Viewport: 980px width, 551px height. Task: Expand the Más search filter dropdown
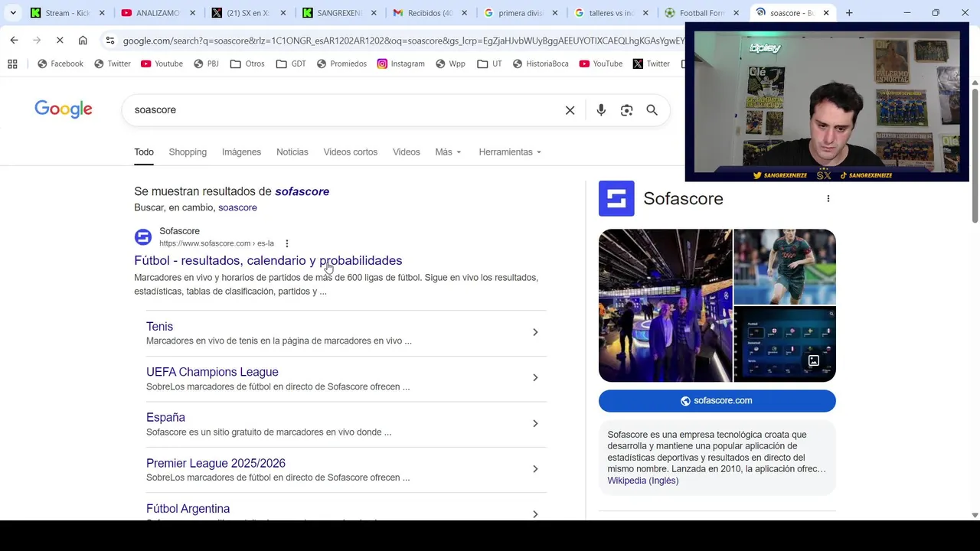click(x=448, y=152)
